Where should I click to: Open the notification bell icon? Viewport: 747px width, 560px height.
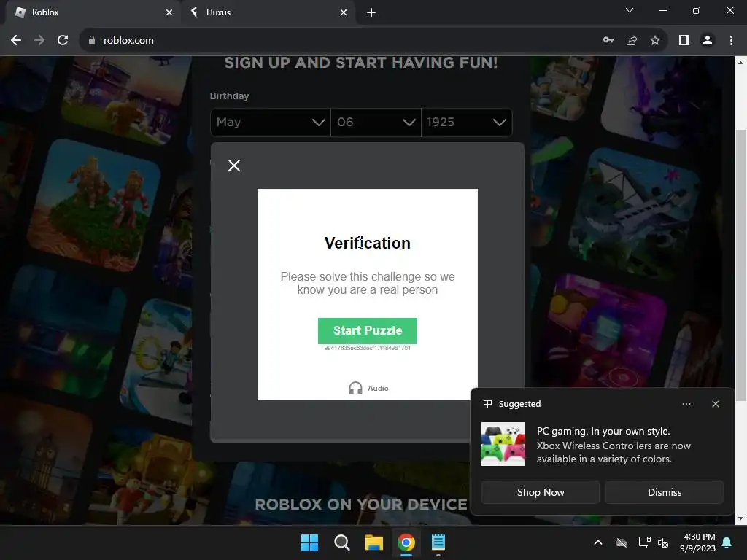click(x=727, y=542)
